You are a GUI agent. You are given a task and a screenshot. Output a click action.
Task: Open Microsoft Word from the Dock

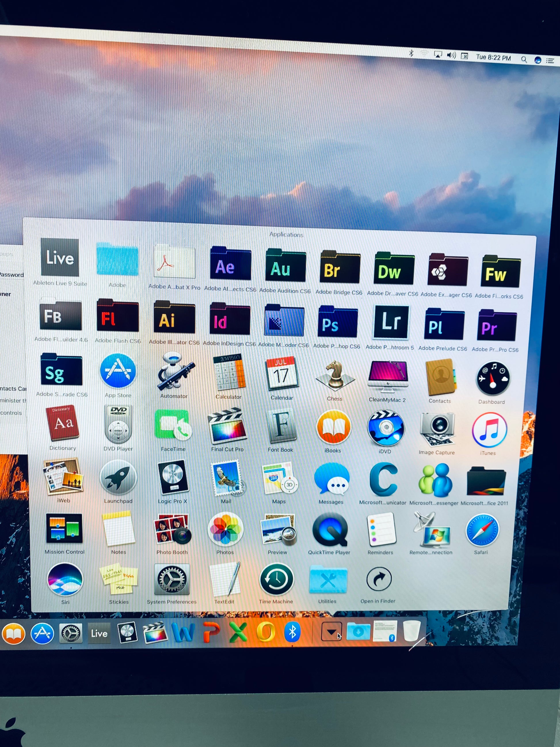point(183,632)
